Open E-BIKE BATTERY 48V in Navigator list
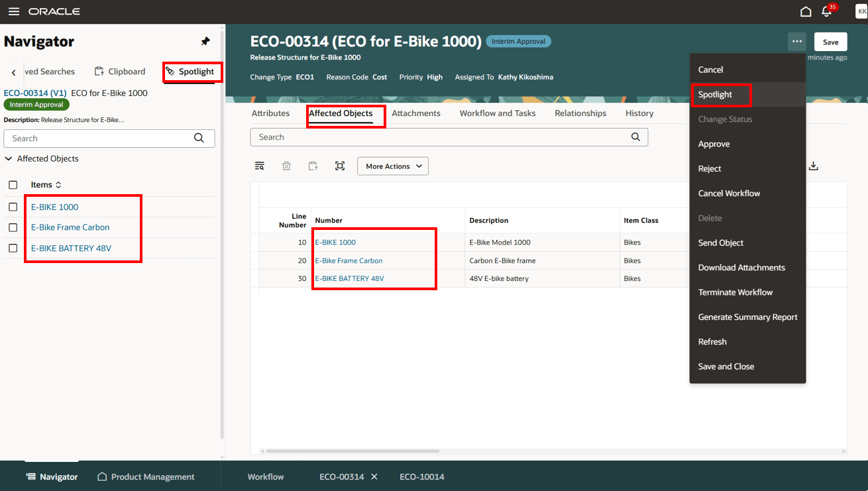The image size is (868, 491). [71, 248]
